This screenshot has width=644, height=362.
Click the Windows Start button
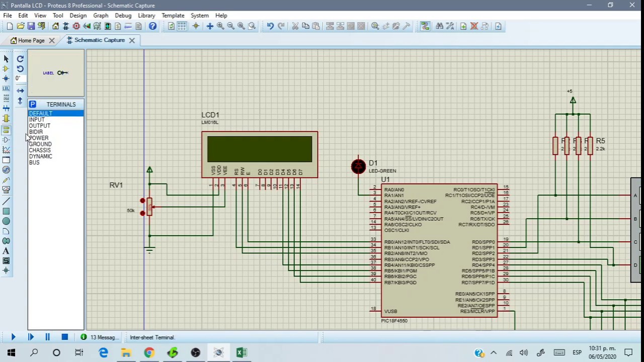[11, 353]
